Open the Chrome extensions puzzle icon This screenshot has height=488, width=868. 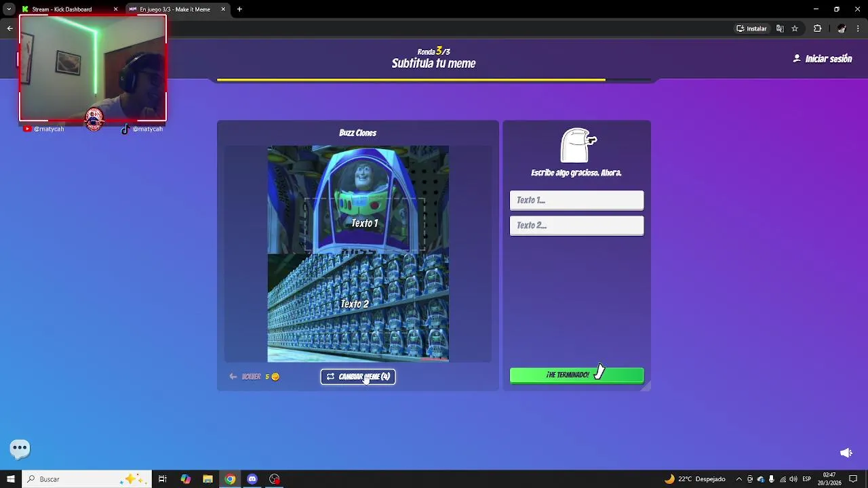pyautogui.click(x=817, y=28)
